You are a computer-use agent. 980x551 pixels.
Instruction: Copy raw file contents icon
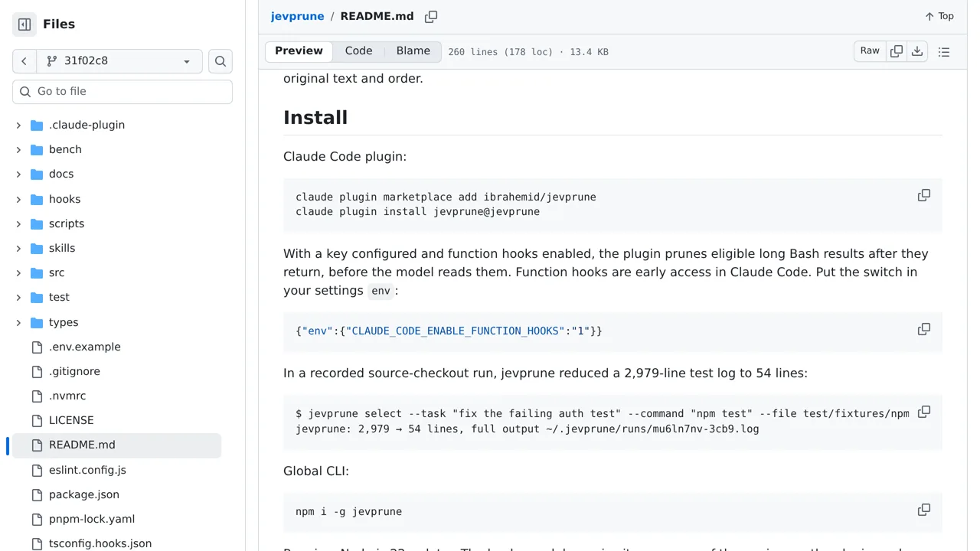tap(897, 51)
